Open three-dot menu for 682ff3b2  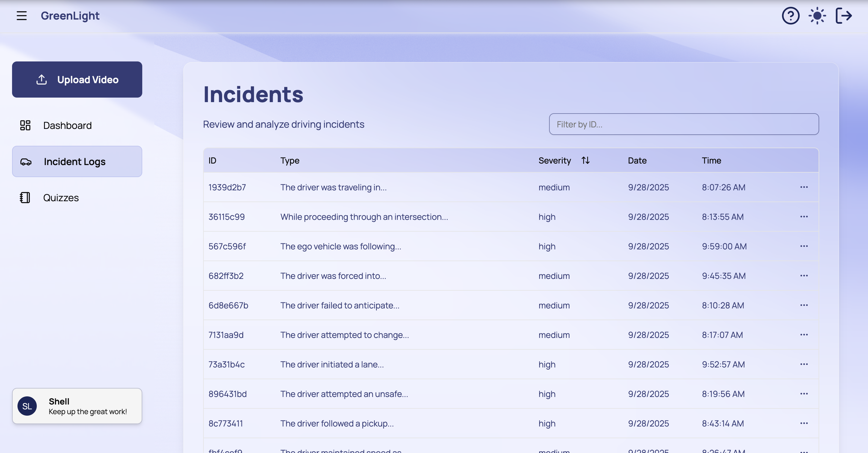(x=804, y=276)
